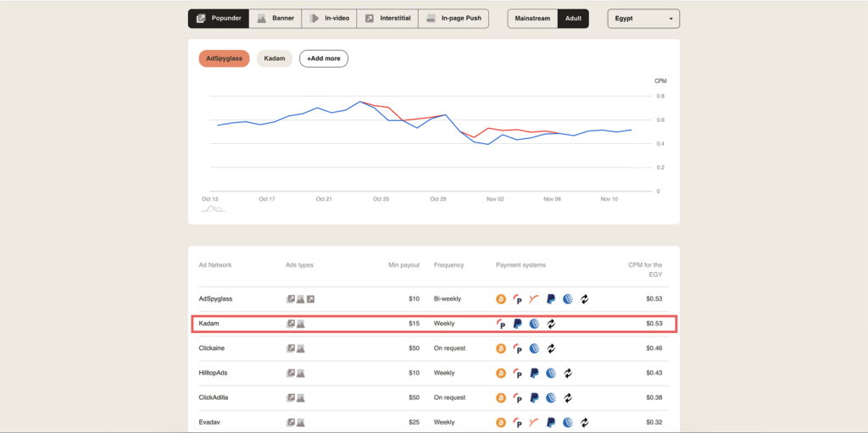The width and height of the screenshot is (868, 433).
Task: Click the Bitcoin icon in AdSpyglass row
Action: (x=501, y=299)
